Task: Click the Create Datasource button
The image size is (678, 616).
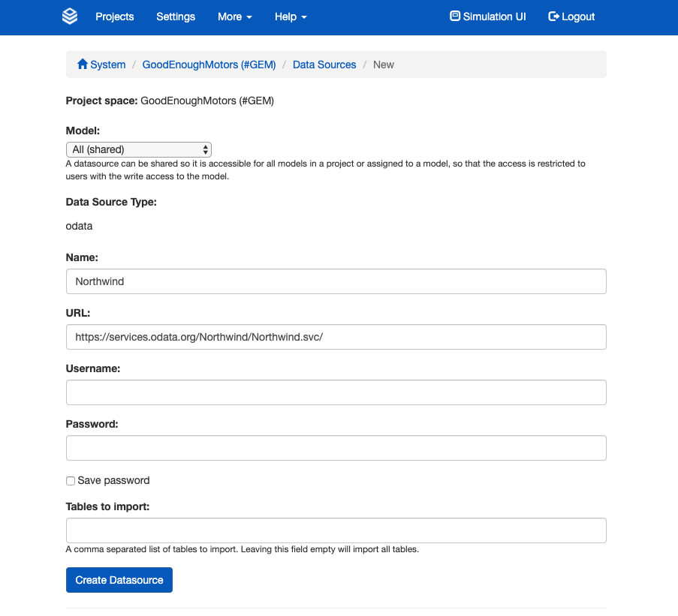Action: (119, 580)
